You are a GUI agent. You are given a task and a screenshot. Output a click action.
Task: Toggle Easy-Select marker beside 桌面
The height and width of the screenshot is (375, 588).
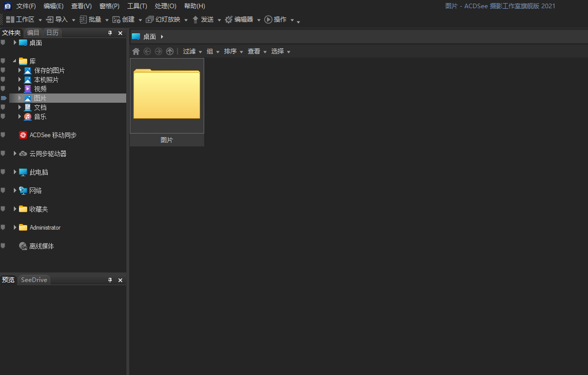coord(3,43)
